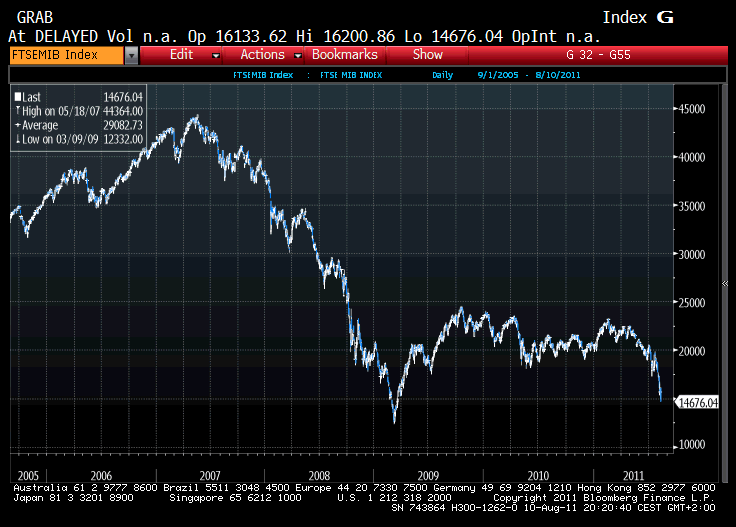This screenshot has width=736, height=527.
Task: Click the side panel expand chevron
Action: click(x=725, y=283)
